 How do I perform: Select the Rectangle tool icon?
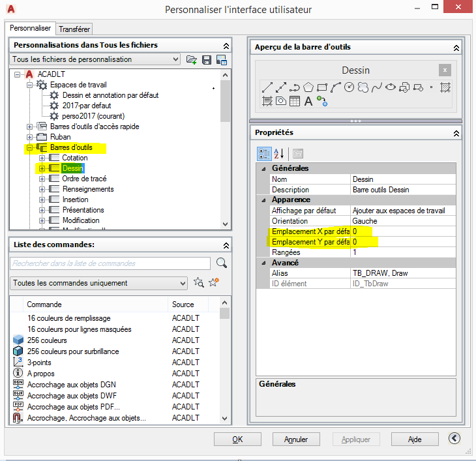click(x=321, y=87)
